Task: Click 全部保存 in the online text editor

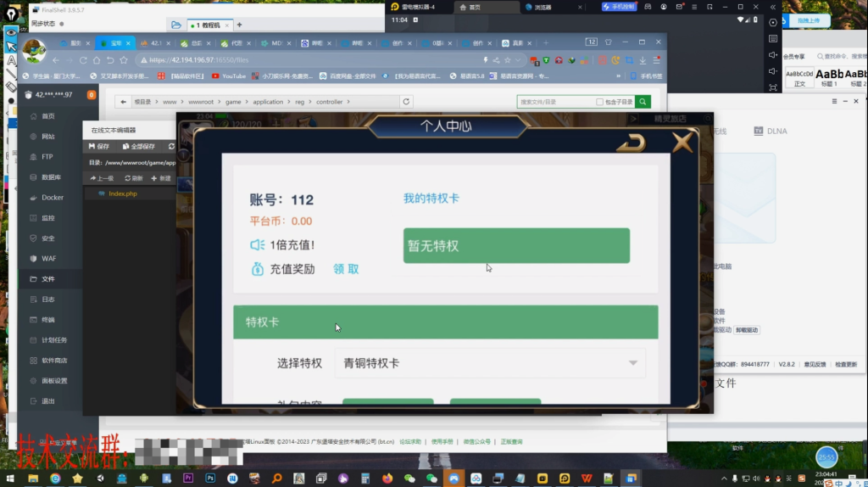Action: 138,146
